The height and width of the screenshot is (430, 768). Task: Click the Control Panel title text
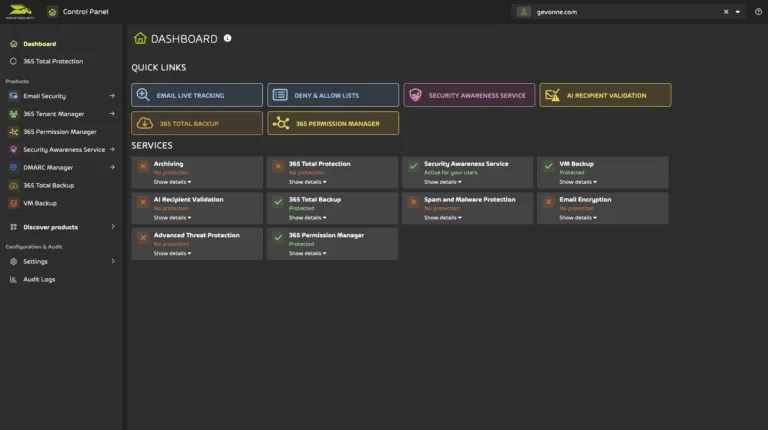[x=85, y=12]
